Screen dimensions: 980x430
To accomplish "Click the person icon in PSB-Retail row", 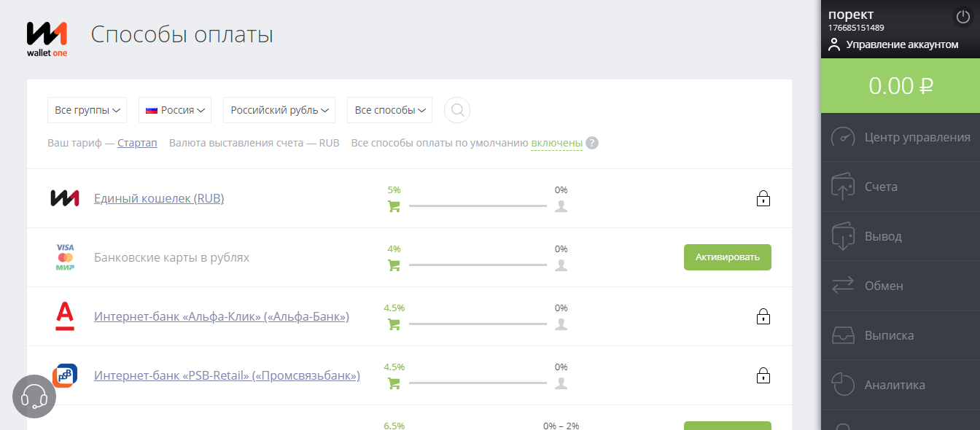I will 561,383.
